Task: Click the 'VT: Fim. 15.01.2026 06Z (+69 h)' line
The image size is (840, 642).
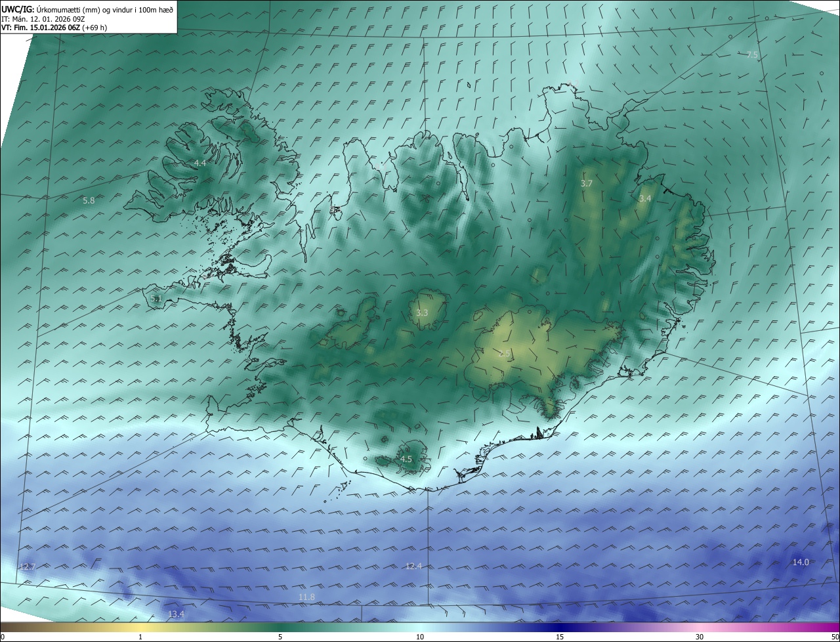Action: tap(54, 28)
